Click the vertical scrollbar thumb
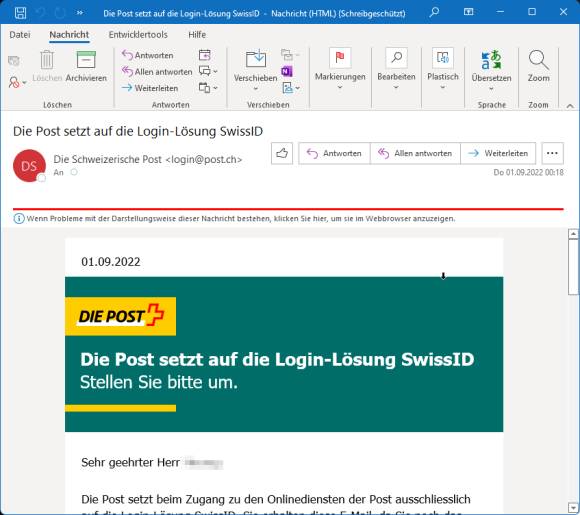 coord(573,267)
